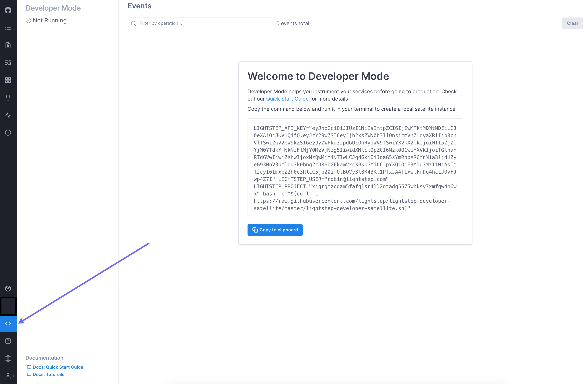Select the Developer Mode code icon
The height and width of the screenshot is (384, 588).
tap(8, 324)
